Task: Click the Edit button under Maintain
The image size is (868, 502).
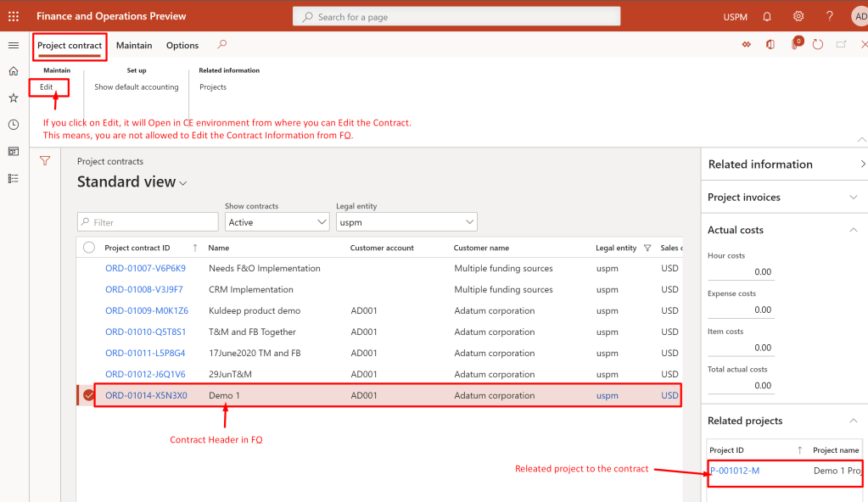Action: [x=47, y=87]
